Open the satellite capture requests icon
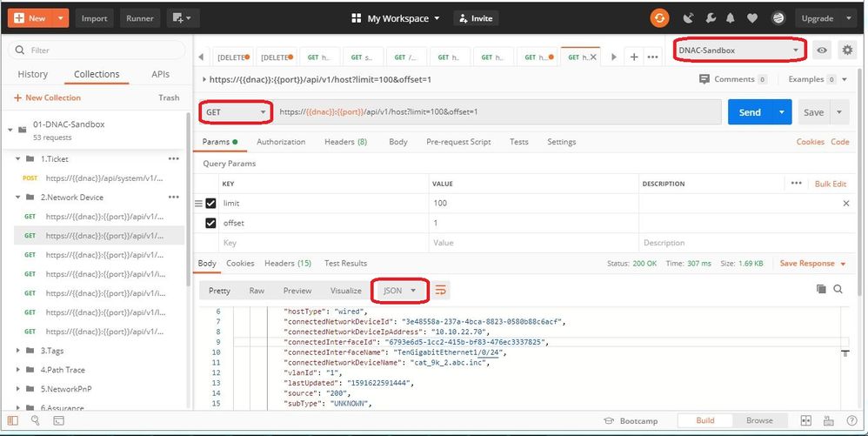Screen dimensions: 868x436 [688, 18]
